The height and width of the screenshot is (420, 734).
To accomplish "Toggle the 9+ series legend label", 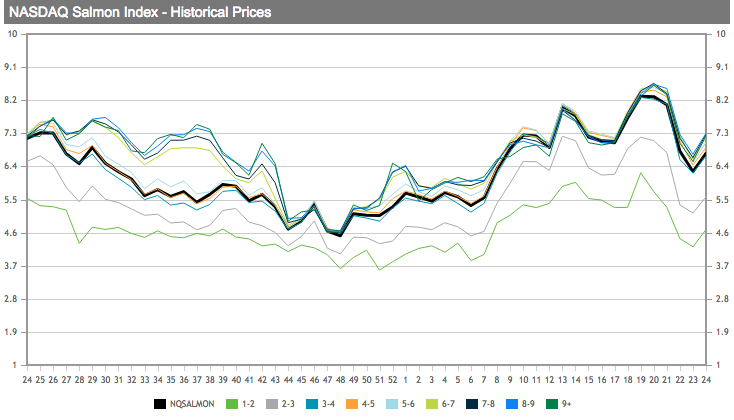I will [x=566, y=404].
